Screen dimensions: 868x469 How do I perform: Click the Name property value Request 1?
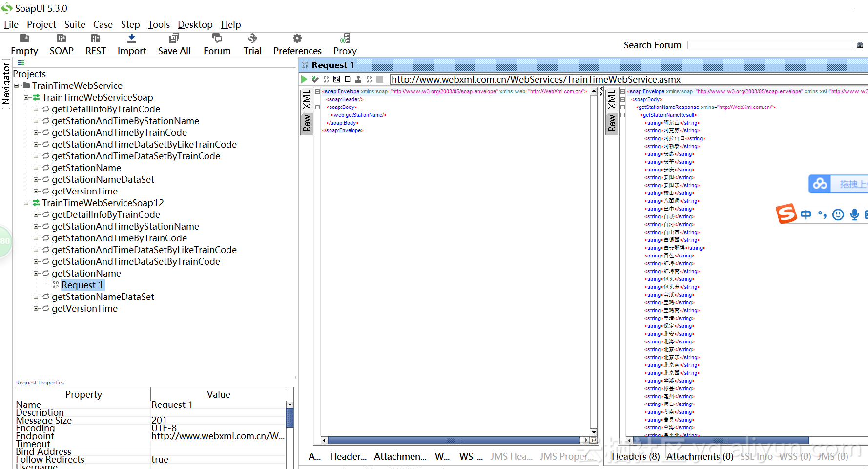(218, 405)
